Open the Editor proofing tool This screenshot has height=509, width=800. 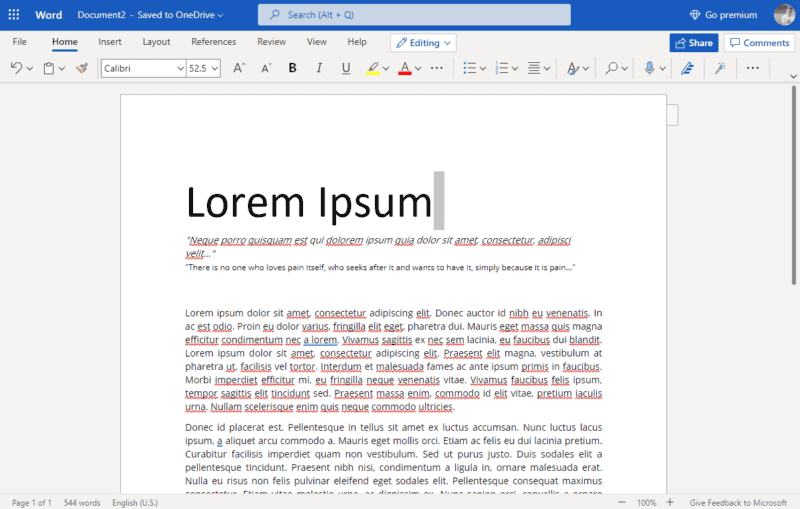pos(687,68)
